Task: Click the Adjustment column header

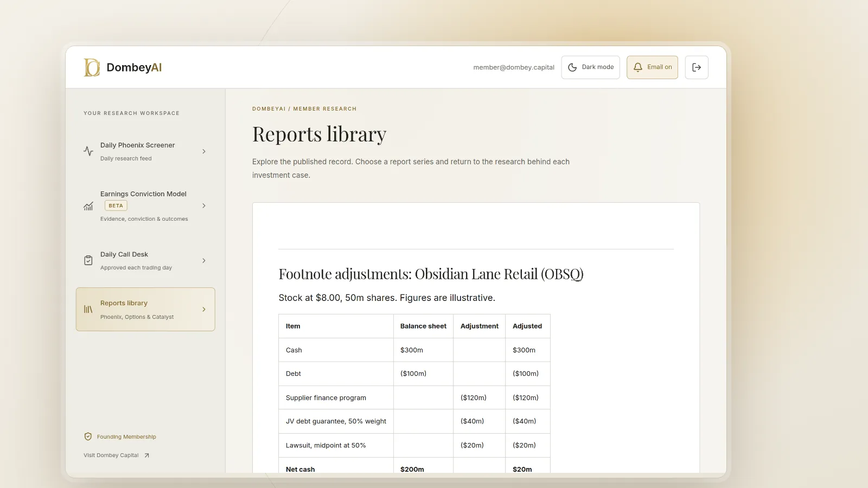Action: click(479, 326)
